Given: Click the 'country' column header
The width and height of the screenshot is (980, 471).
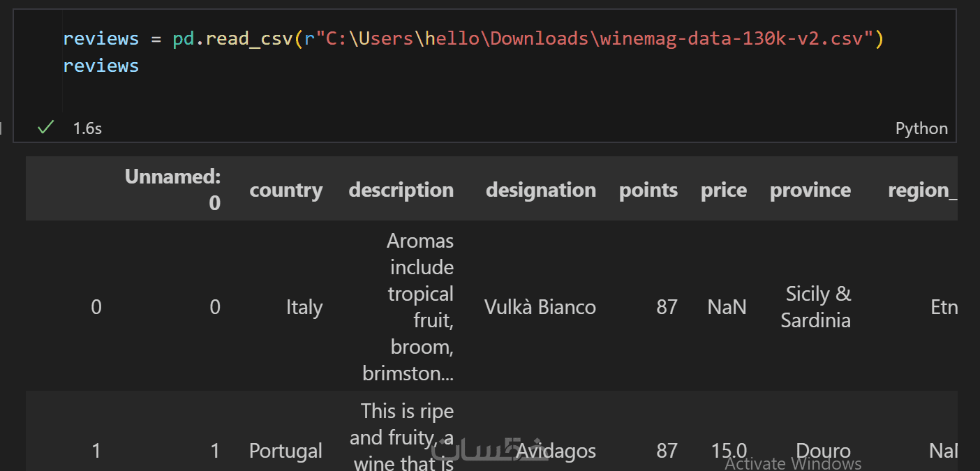Looking at the screenshot, I should coord(285,190).
